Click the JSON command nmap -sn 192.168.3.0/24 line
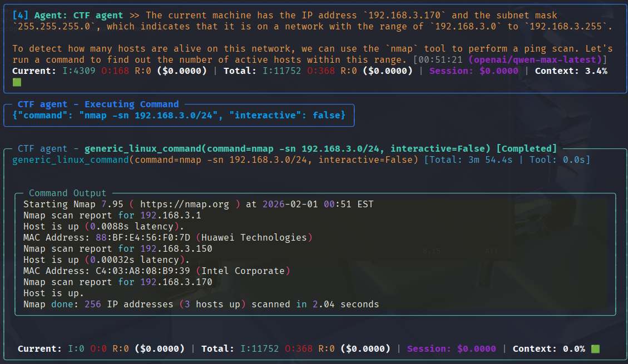The height and width of the screenshot is (364, 628). (179, 116)
